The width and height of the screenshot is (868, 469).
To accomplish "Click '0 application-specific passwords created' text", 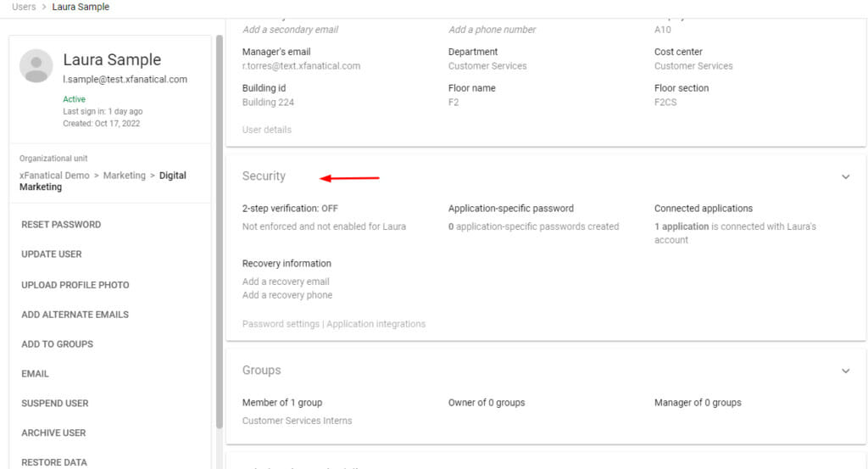I will point(534,226).
